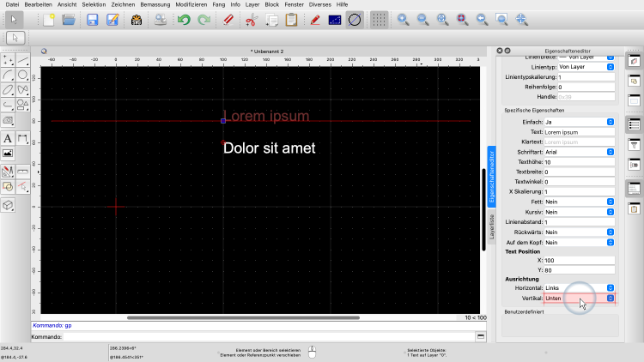644x362 pixels.
Task: Click the horizontal scrollbar below the canvas
Action: point(258,317)
